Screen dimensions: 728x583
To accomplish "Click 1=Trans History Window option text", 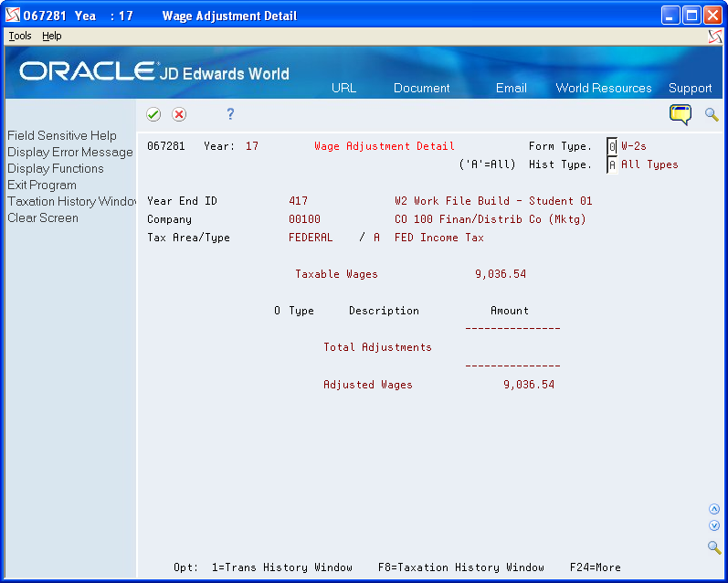I will coord(282,567).
